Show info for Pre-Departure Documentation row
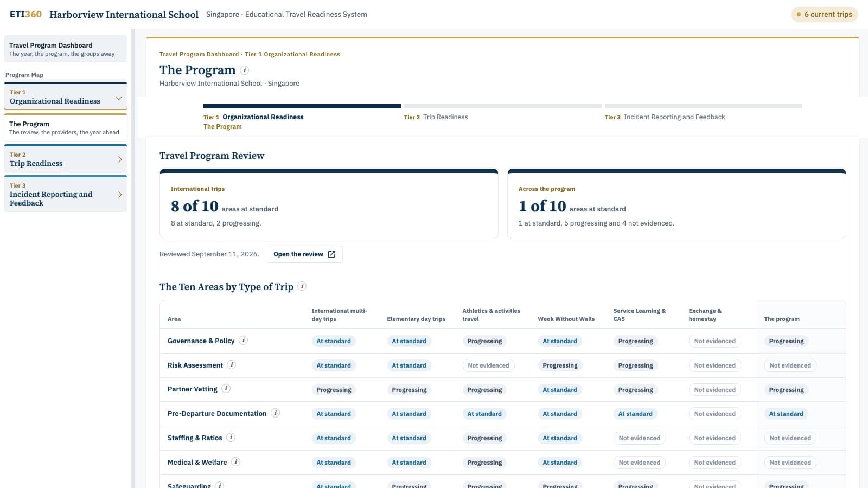This screenshot has width=868, height=488. pos(276,413)
